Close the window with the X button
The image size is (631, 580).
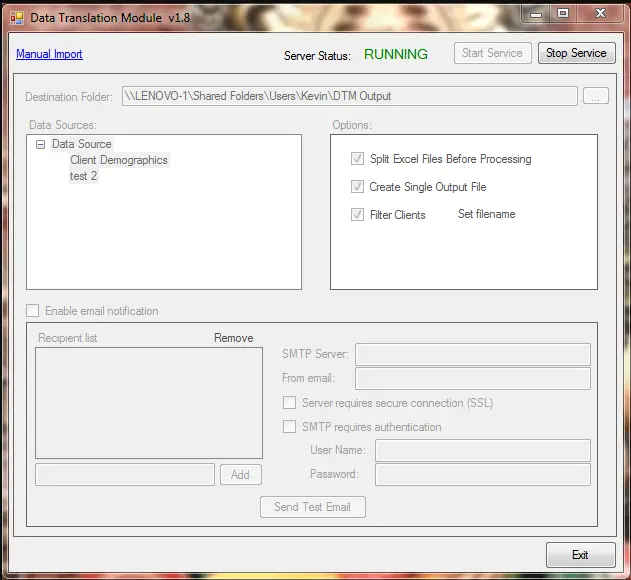tap(600, 14)
